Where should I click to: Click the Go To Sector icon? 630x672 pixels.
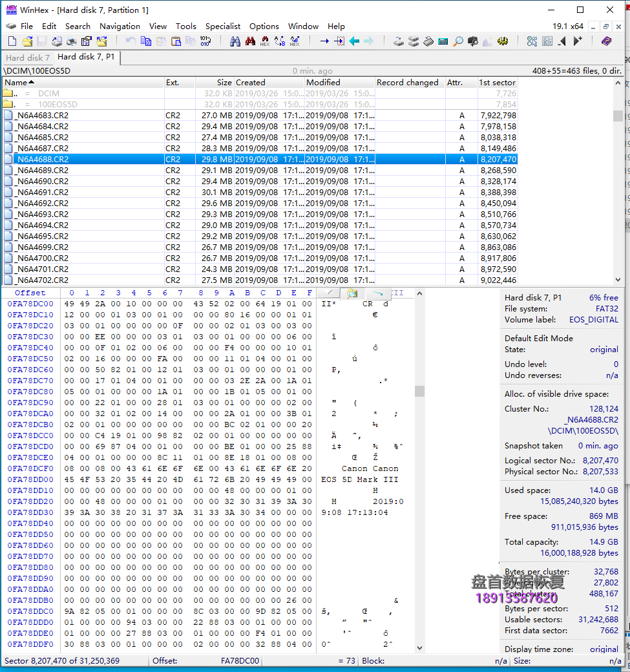339,41
